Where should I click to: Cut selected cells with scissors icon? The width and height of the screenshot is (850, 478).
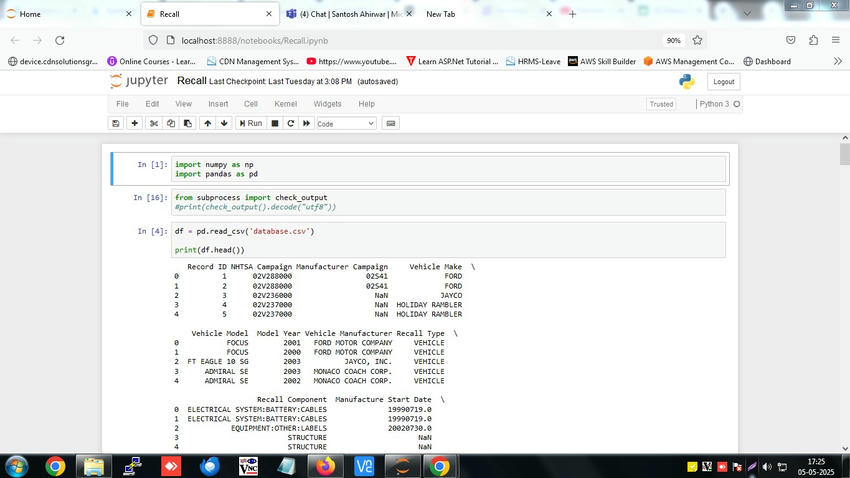point(154,124)
